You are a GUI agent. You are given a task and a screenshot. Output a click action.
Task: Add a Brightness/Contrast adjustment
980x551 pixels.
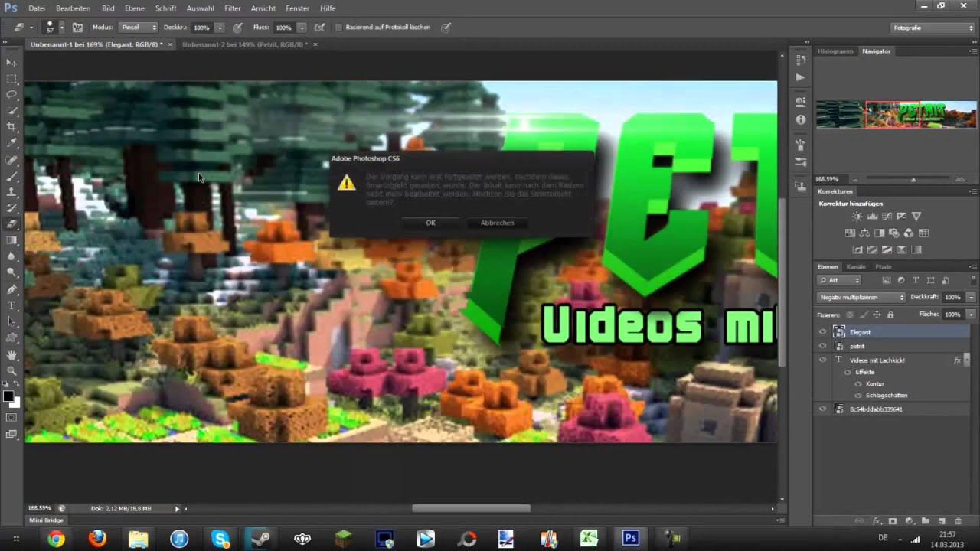[857, 217]
